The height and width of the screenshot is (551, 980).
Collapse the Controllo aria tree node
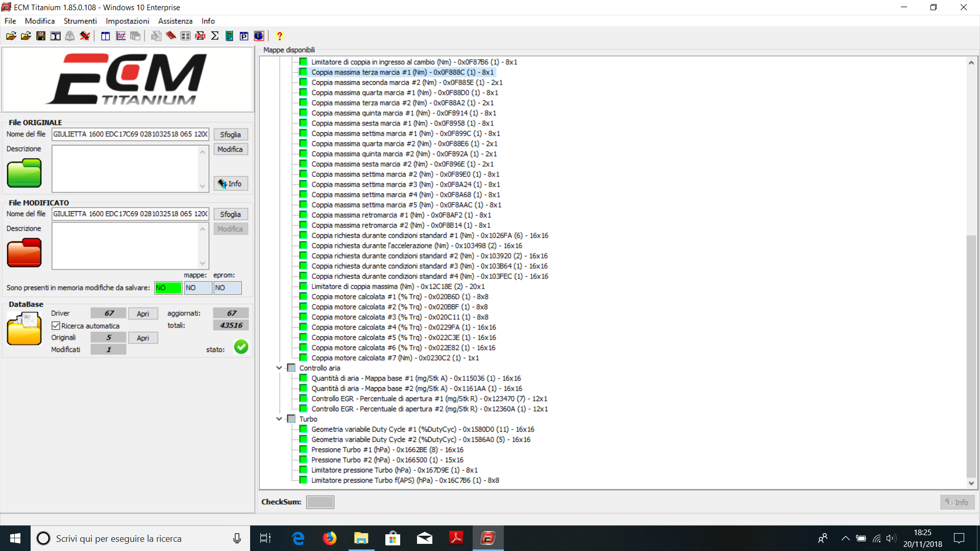(279, 368)
